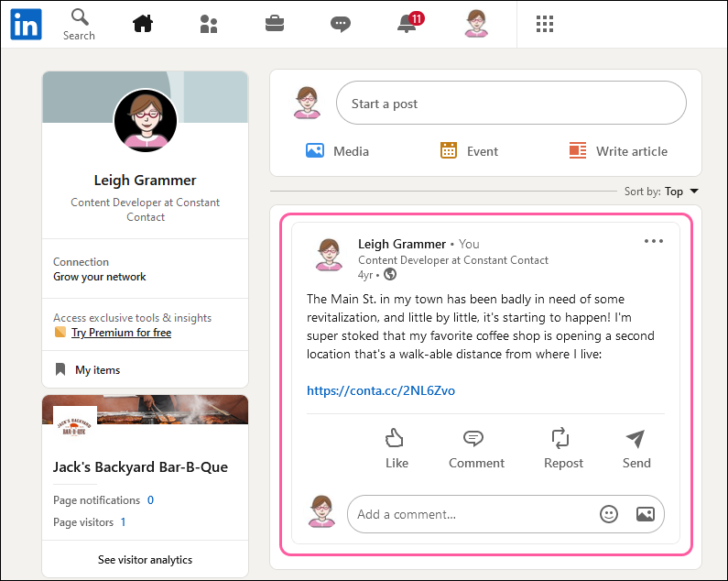
Task: Open the Jobs briefcase icon
Action: 275,23
